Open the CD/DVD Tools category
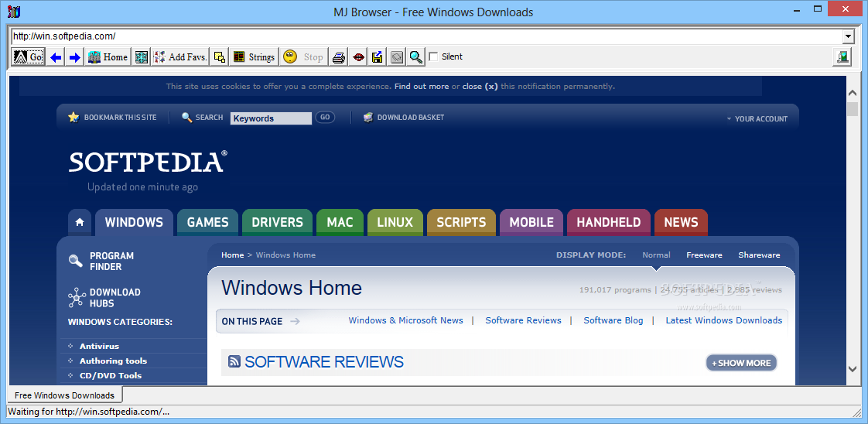The width and height of the screenshot is (868, 424). 110,375
